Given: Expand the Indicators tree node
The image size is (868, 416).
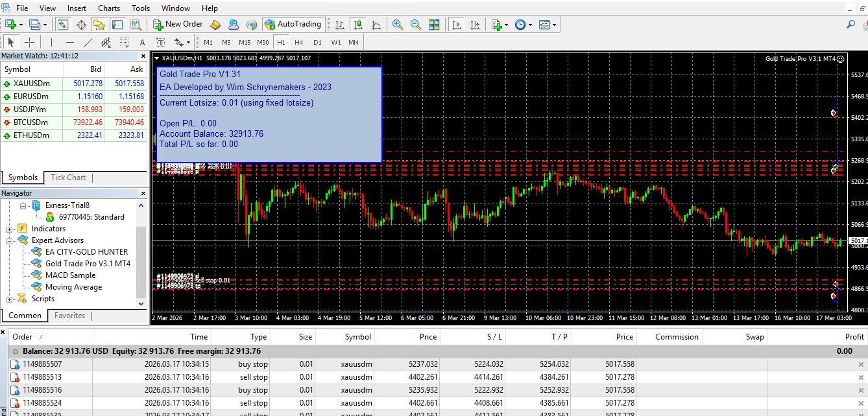Looking at the screenshot, I should [10, 229].
